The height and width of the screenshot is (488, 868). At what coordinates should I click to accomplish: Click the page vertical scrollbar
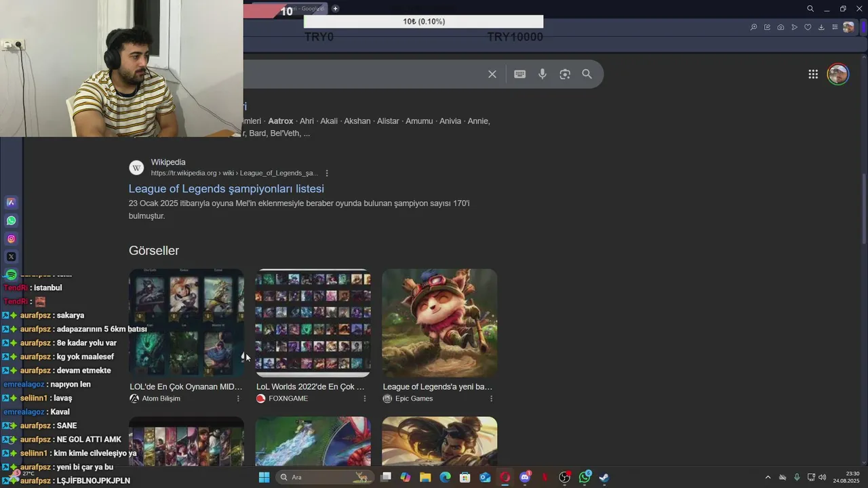(x=864, y=209)
